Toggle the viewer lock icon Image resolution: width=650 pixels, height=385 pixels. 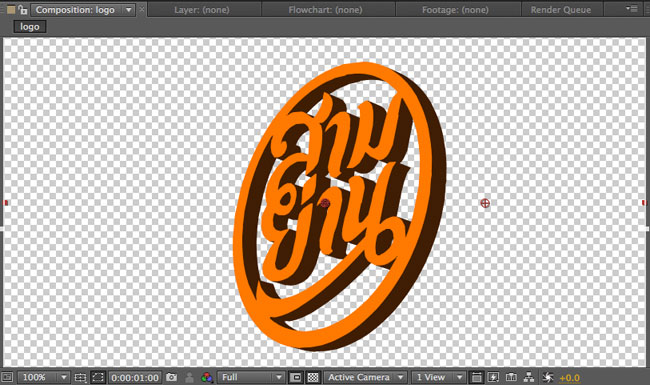click(x=22, y=10)
